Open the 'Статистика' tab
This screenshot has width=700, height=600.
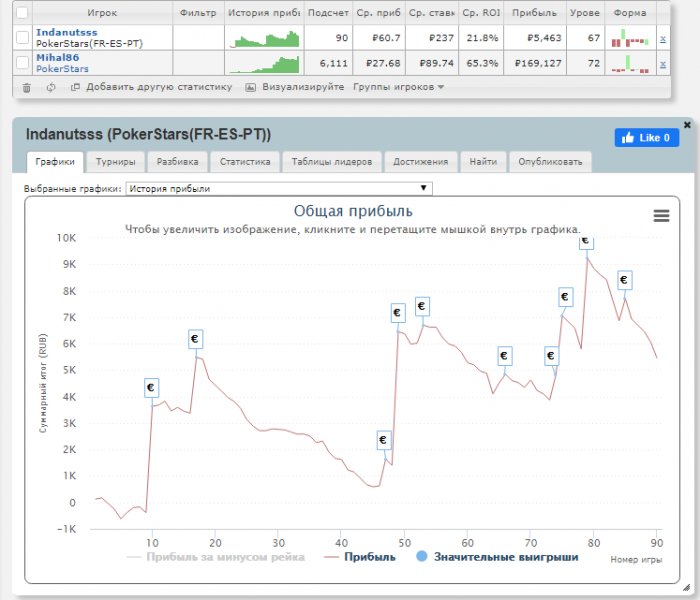[245, 162]
